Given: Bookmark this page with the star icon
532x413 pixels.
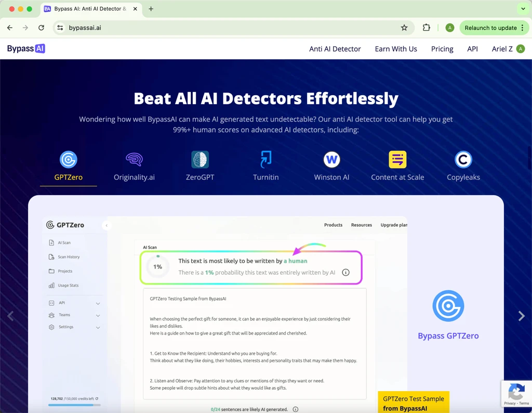Looking at the screenshot, I should [404, 28].
